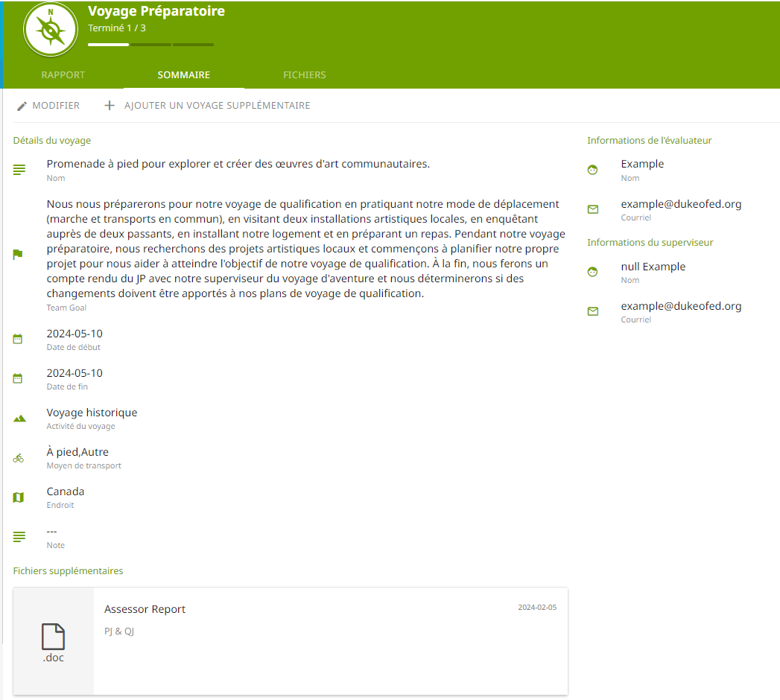Screen dimensions: 780x700
Task: Select the Sommaire tab
Action: click(183, 75)
